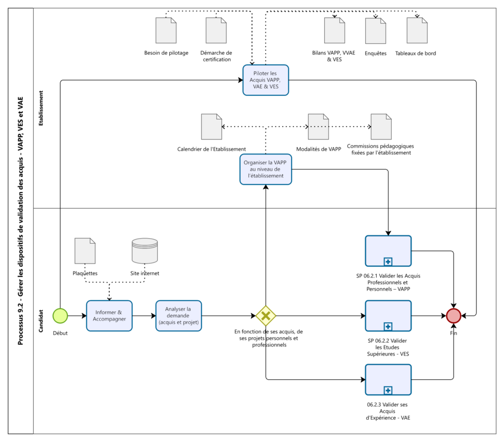The height and width of the screenshot is (443, 504).
Task: Select the Site internet database icon
Action: (x=144, y=251)
